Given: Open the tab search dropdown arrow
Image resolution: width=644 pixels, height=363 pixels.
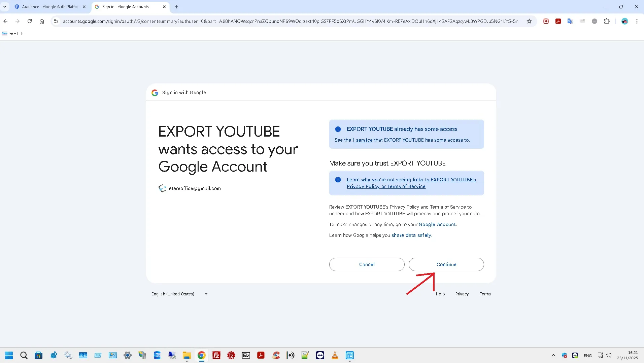Looking at the screenshot, I should (x=5, y=7).
